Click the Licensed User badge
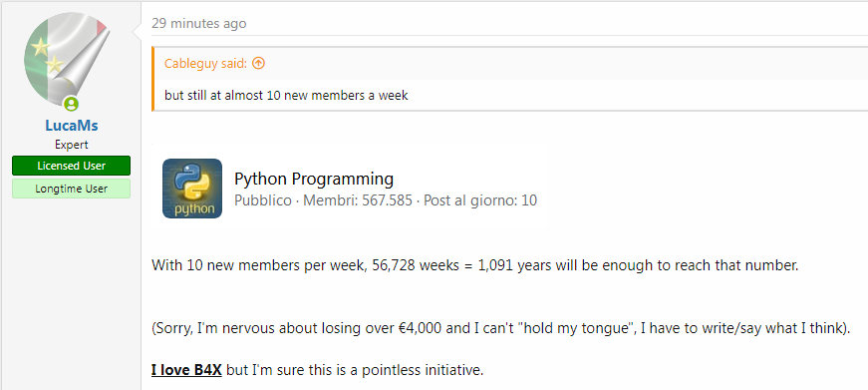 point(72,166)
